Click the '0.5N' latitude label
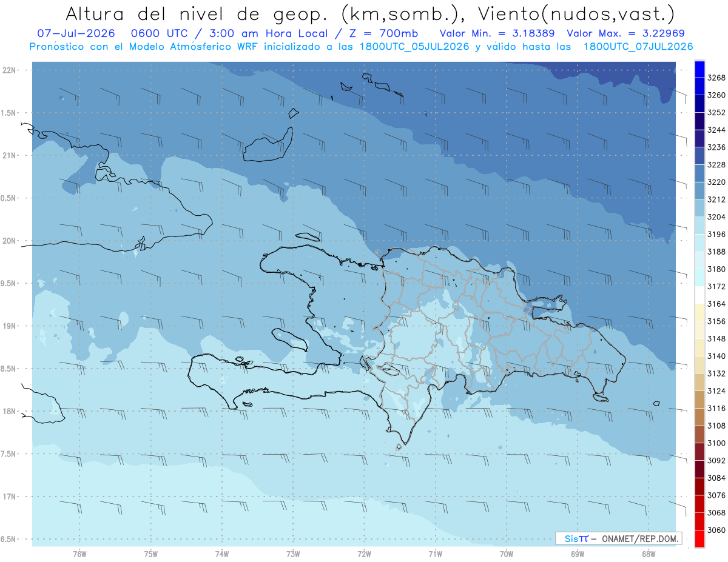The image size is (728, 562). 9,198
